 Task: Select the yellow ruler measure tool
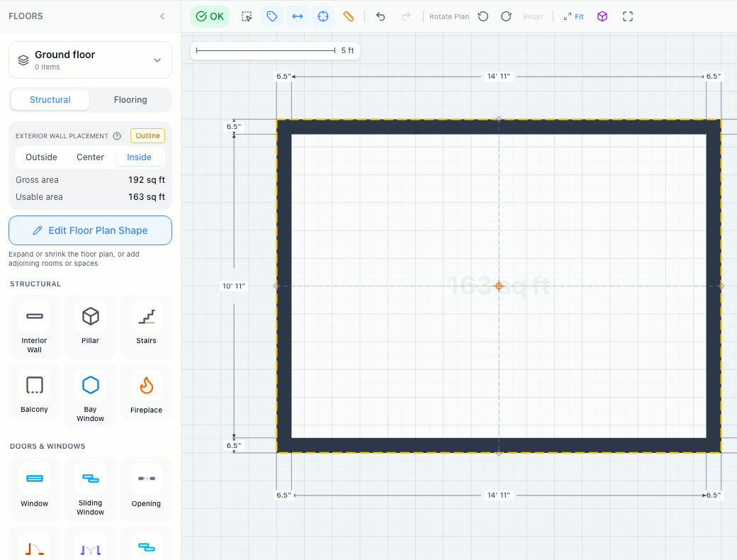click(348, 16)
